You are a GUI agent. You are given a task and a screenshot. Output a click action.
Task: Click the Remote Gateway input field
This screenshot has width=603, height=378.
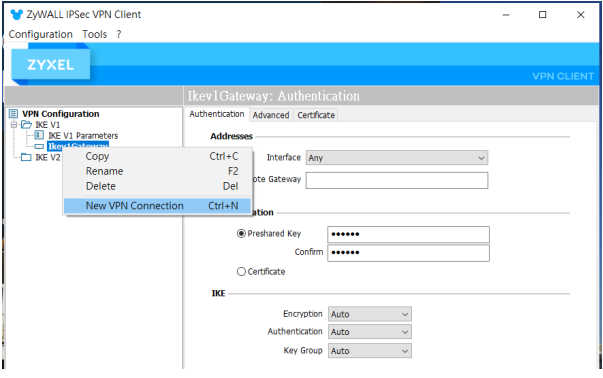[397, 180]
